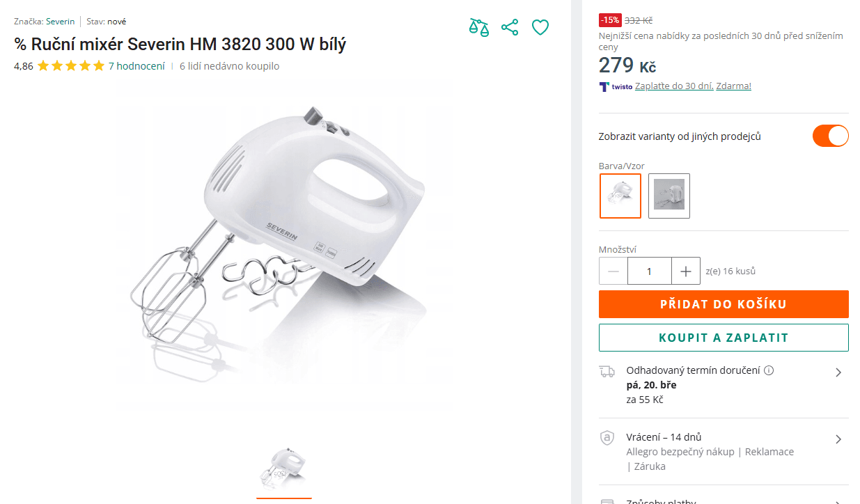Click the info icon beside delivery estimate

pos(769,370)
